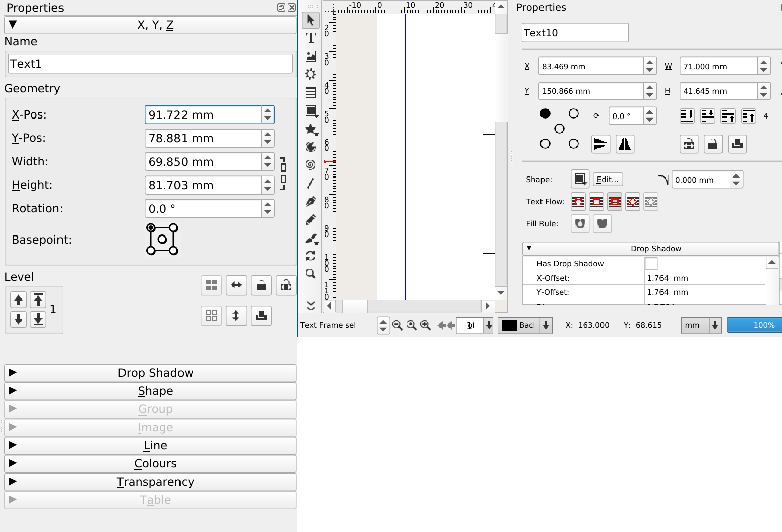Click the X-Pos input field

point(203,115)
